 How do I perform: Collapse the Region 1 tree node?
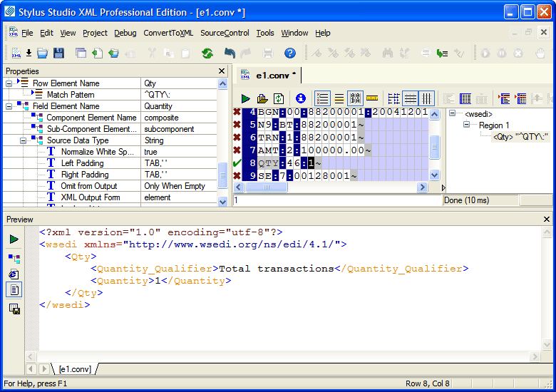coord(466,125)
